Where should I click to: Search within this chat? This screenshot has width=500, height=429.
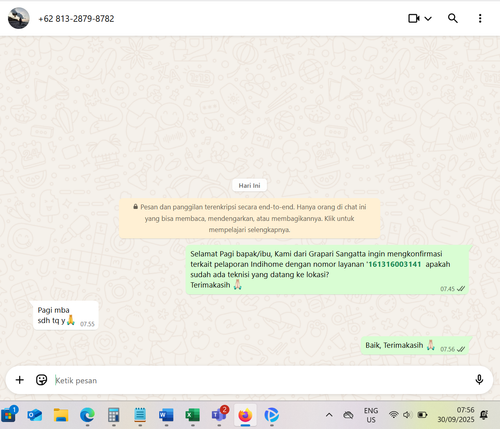453,18
